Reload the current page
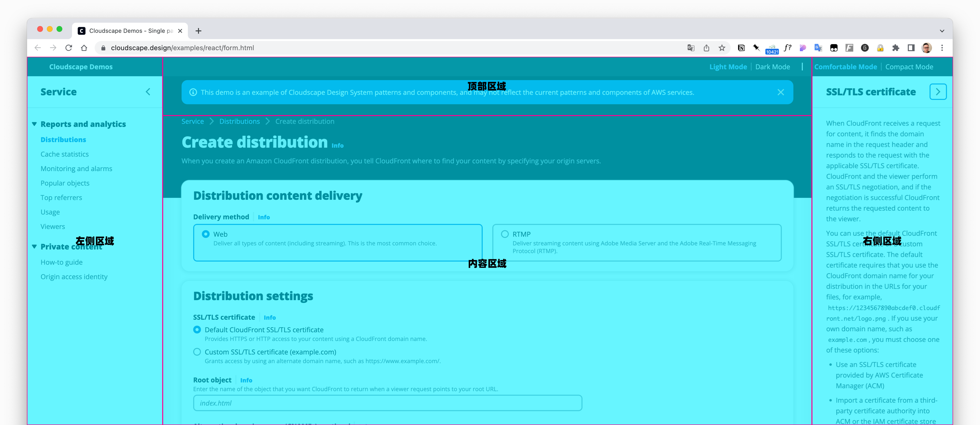980x425 pixels. 69,47
